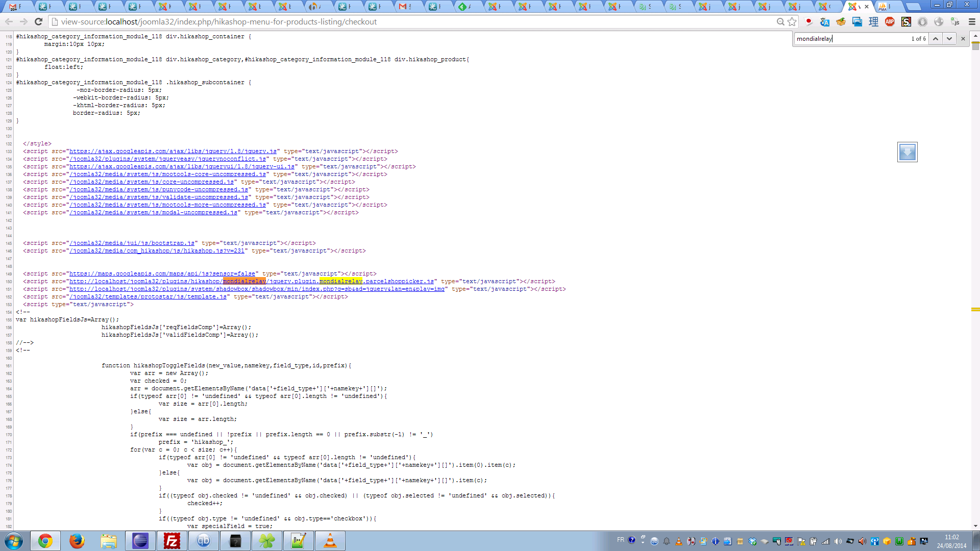Viewport: 980px width, 551px height.
Task: Open Notepad++ from the taskbar
Action: click(x=299, y=541)
